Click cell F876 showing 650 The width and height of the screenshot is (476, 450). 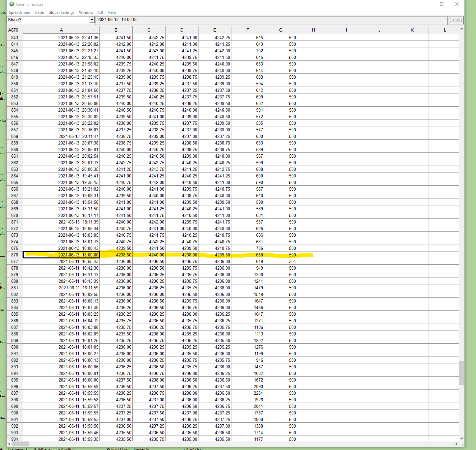point(248,255)
